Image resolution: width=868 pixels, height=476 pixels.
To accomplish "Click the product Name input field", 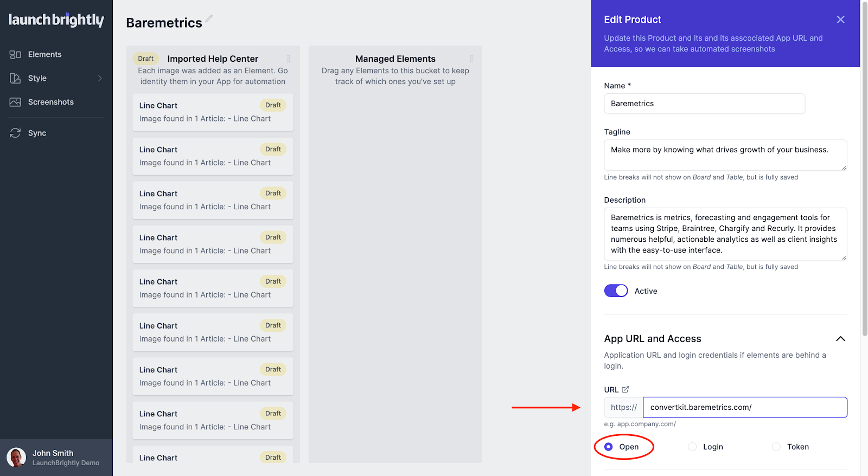I will [704, 104].
